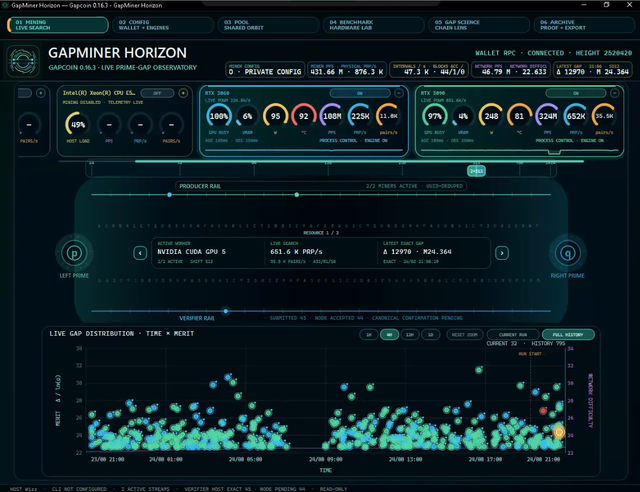The image size is (640, 492).
Task: Click the RTX 3060 PRP/s gauge showing 225K
Action: [360, 116]
